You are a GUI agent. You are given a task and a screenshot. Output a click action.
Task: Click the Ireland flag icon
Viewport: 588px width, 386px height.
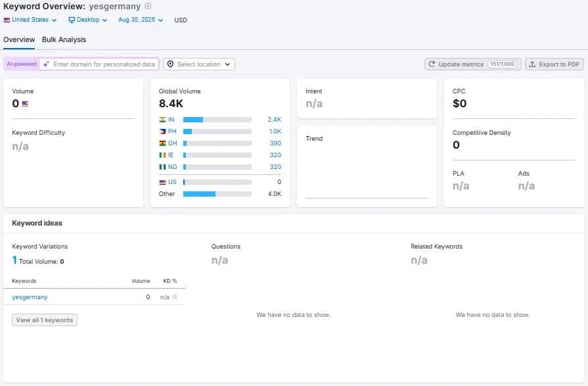(162, 155)
